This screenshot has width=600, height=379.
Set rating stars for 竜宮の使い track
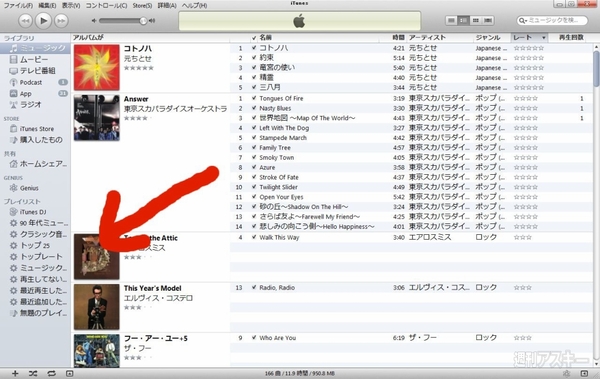(528, 68)
